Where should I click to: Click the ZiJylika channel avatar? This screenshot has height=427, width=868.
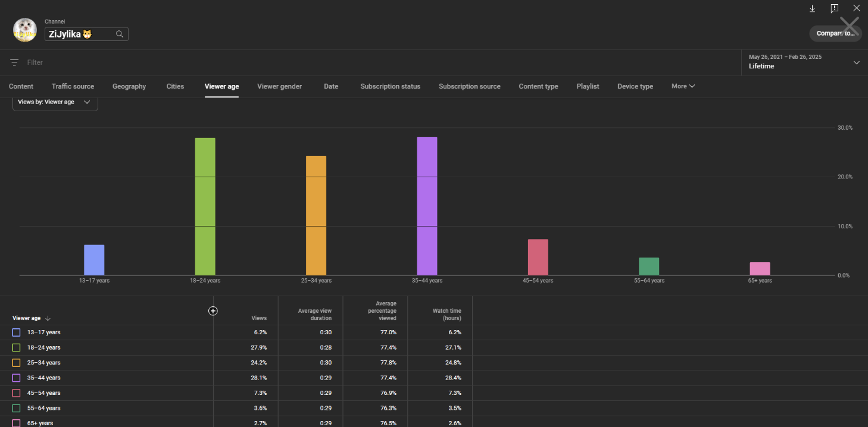[25, 30]
